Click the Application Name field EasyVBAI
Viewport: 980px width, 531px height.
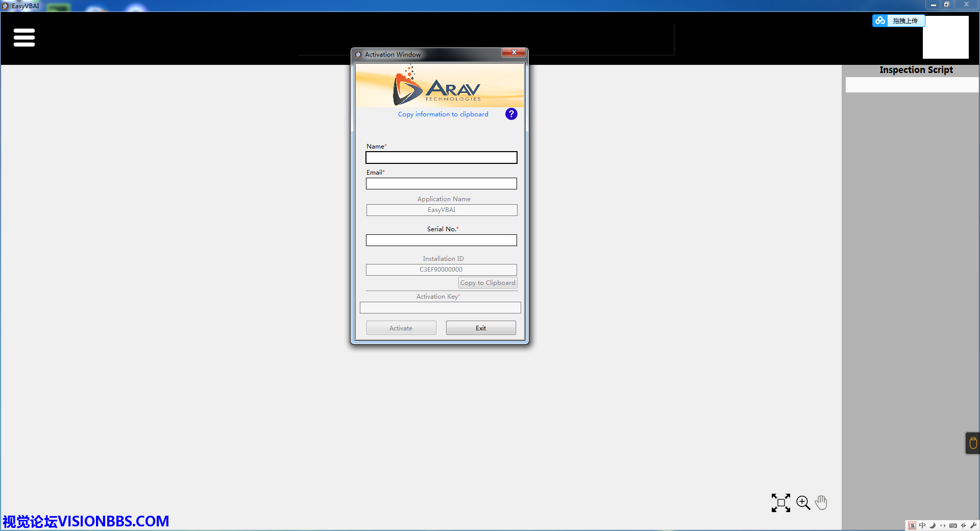click(x=442, y=210)
